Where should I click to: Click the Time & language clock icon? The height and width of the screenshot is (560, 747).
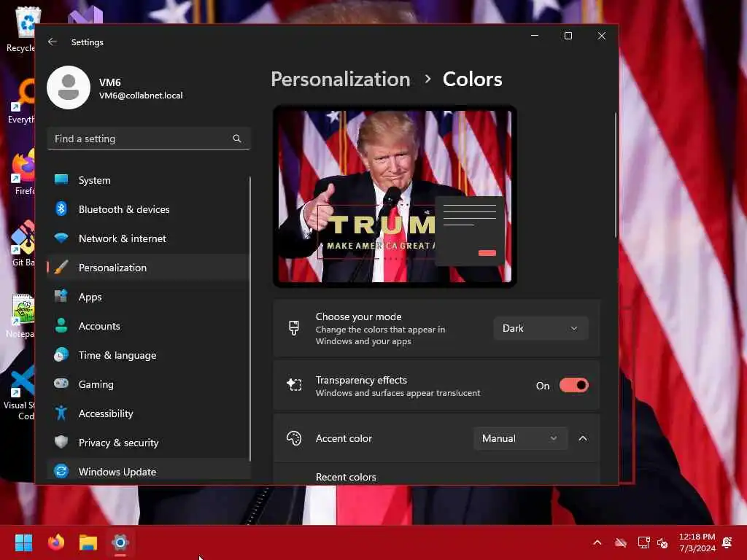pos(61,355)
